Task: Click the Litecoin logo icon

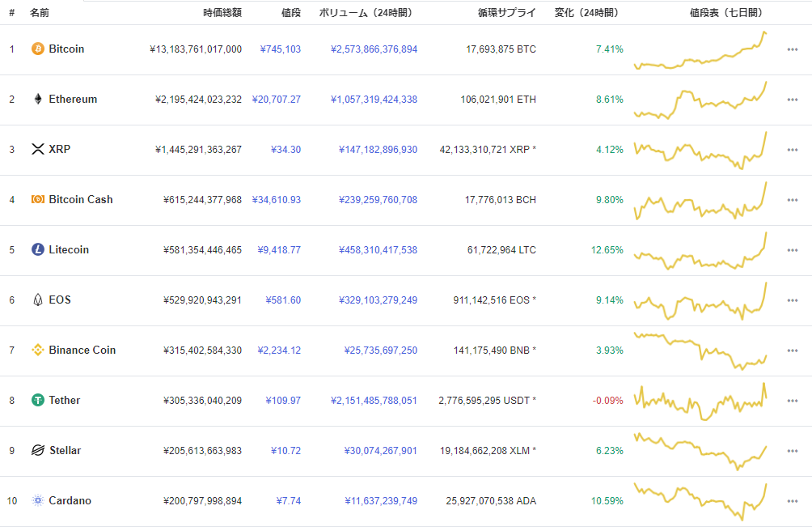Action: (38, 250)
